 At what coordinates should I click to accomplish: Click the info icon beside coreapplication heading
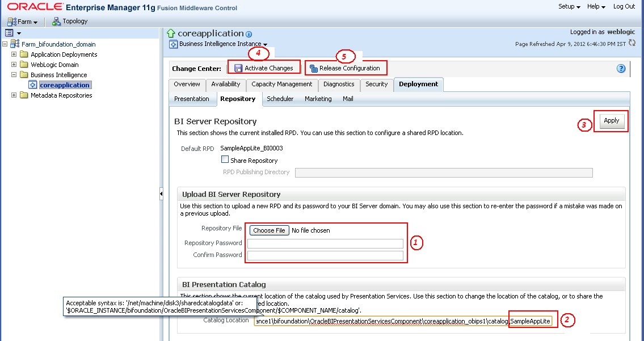[x=249, y=34]
